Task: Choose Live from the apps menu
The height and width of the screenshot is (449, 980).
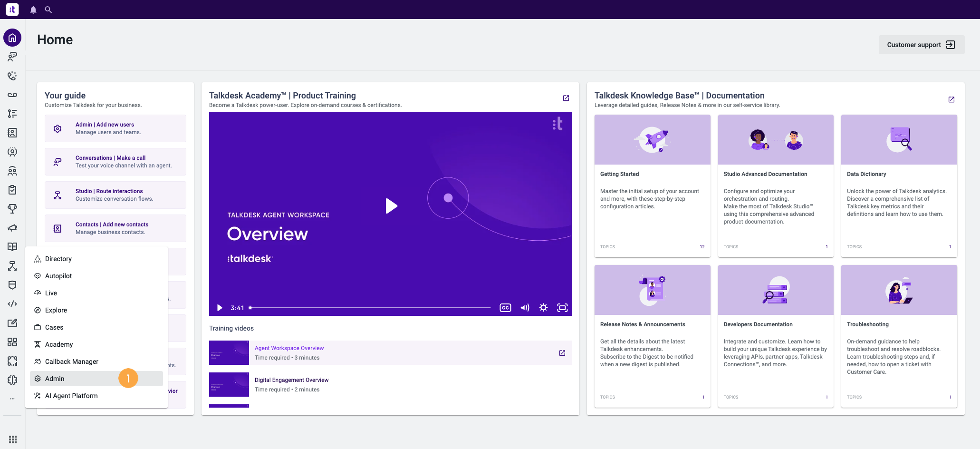Action: pyautogui.click(x=96, y=293)
